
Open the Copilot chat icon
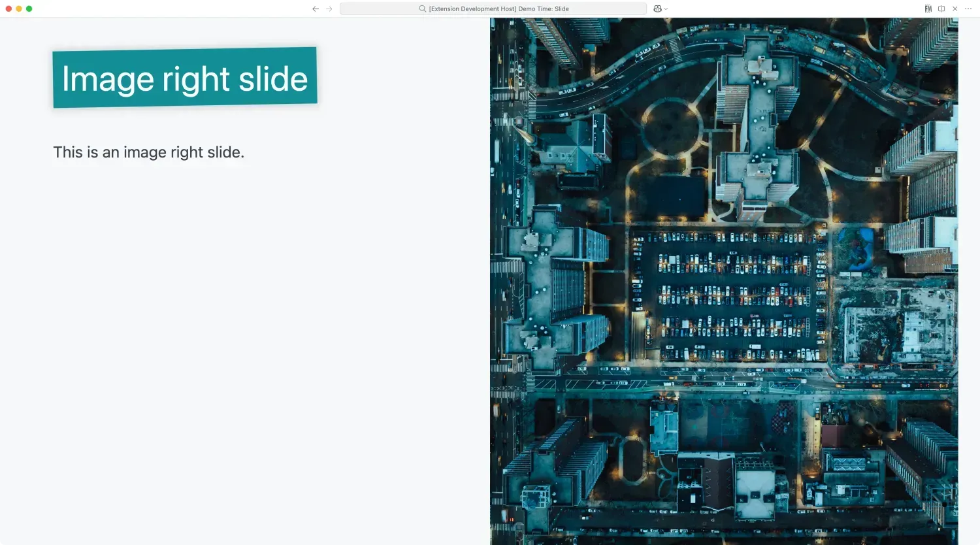pos(657,9)
